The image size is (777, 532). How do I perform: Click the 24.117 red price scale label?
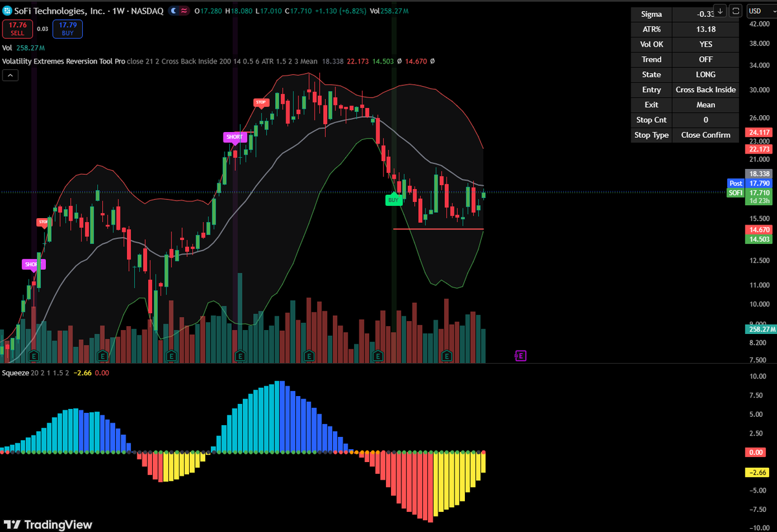point(759,133)
